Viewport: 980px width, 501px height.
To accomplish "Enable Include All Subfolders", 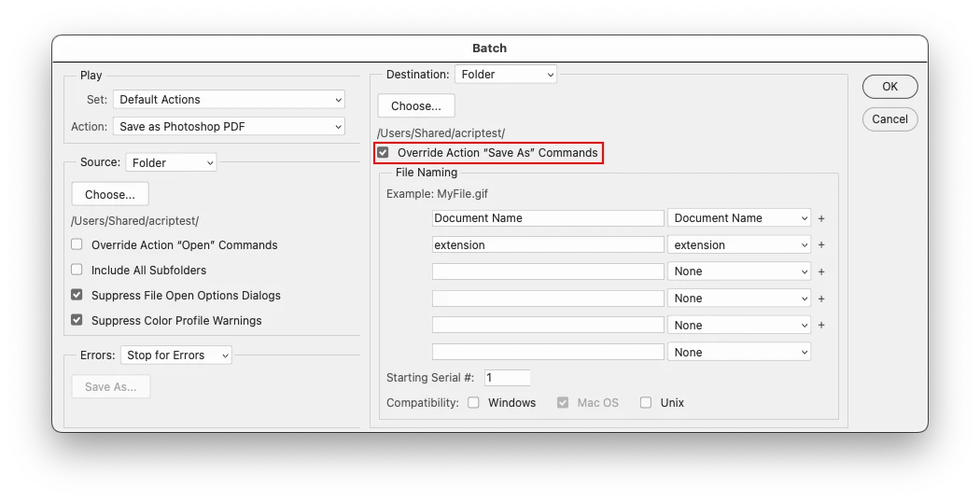I will pyautogui.click(x=77, y=270).
